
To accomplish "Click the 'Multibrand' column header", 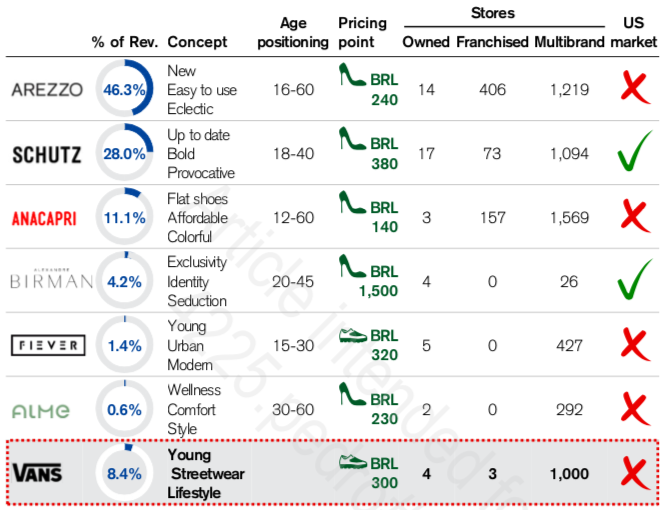I will (569, 42).
